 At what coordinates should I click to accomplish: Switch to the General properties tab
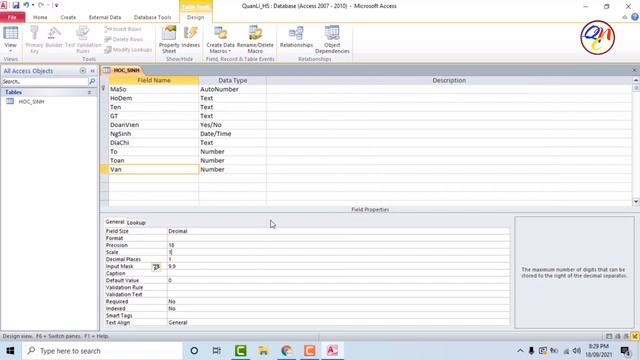coord(115,222)
